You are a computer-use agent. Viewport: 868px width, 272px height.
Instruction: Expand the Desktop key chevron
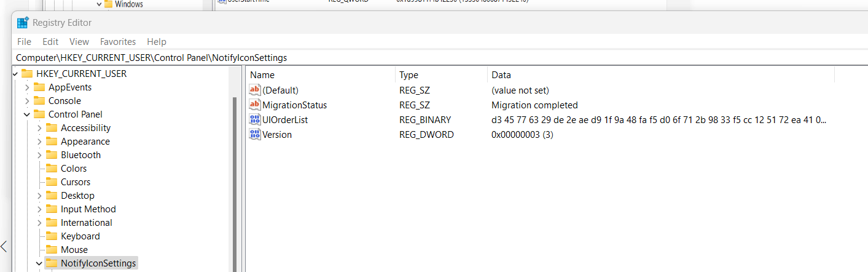(39, 196)
